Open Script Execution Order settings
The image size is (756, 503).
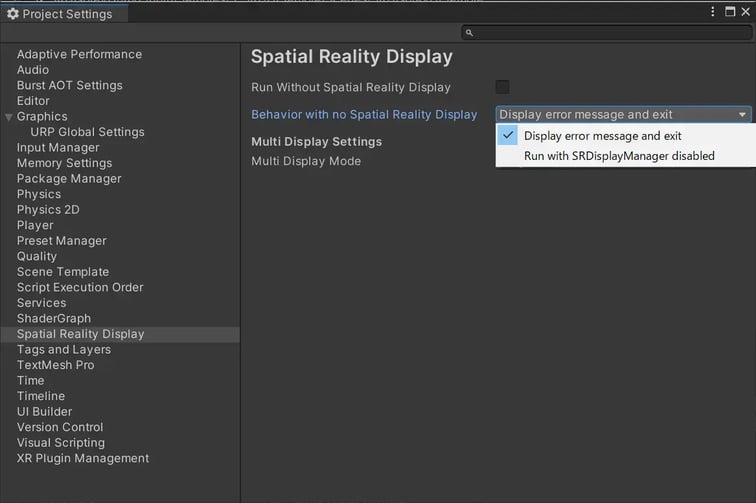point(80,287)
